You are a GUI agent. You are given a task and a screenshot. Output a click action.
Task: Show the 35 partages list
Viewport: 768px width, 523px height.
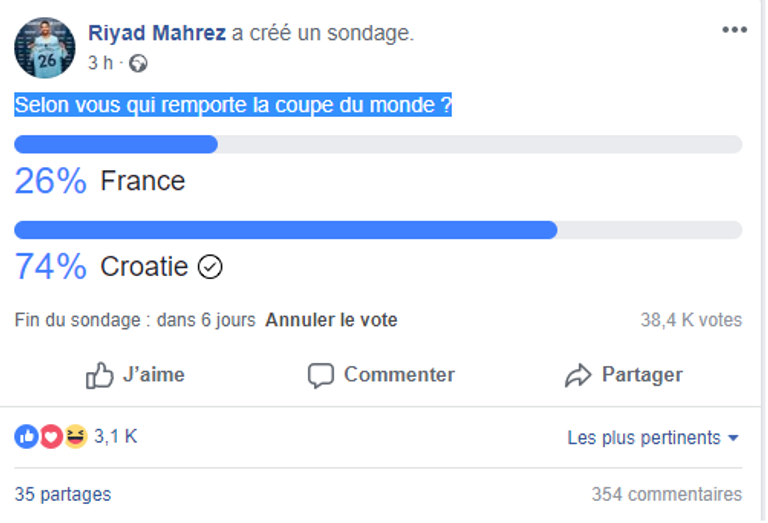tap(63, 494)
